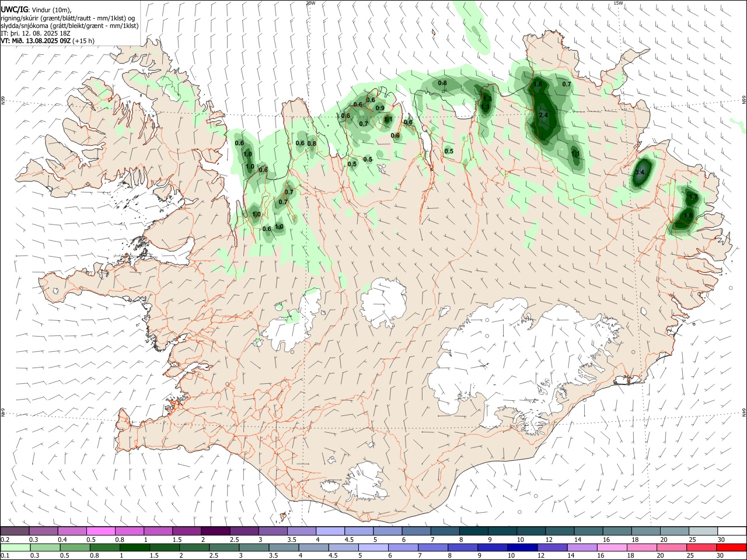The image size is (747, 560).
Task: Click the 15W longitude label
Action: click(618, 3)
